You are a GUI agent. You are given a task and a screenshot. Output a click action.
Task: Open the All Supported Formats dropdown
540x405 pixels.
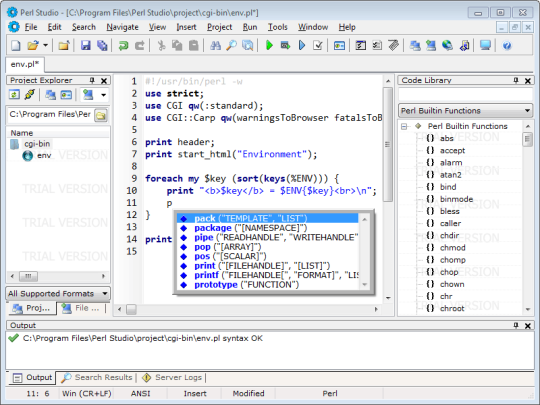pyautogui.click(x=58, y=294)
